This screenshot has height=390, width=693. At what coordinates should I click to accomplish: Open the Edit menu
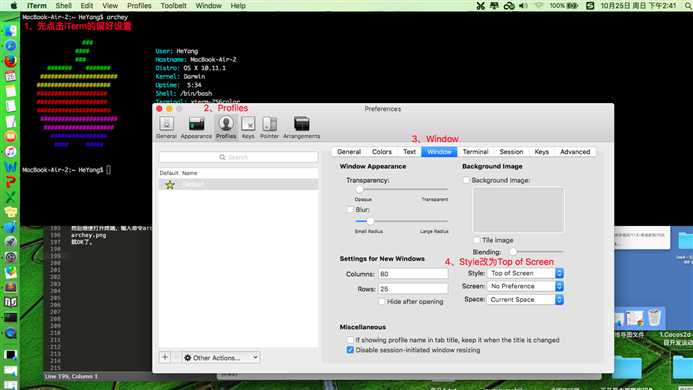(87, 6)
